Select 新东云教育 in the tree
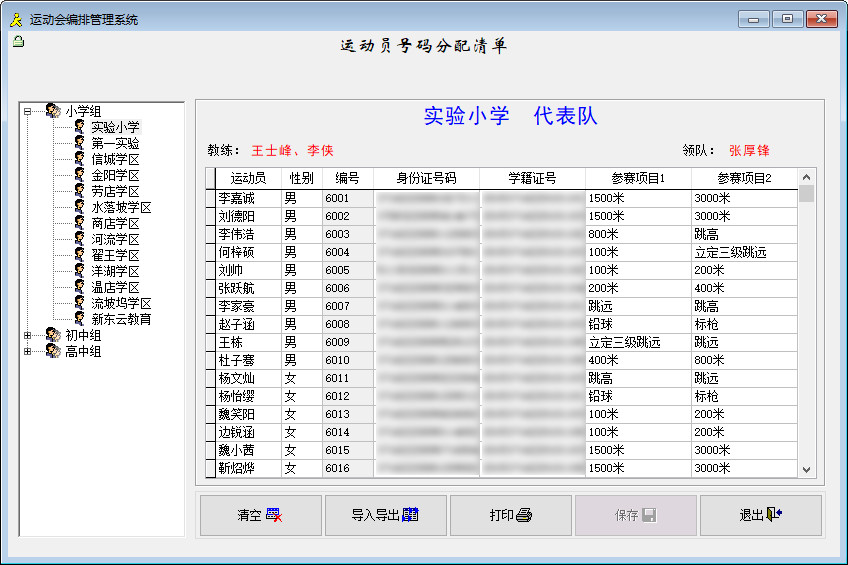The image size is (848, 565). coord(121,320)
